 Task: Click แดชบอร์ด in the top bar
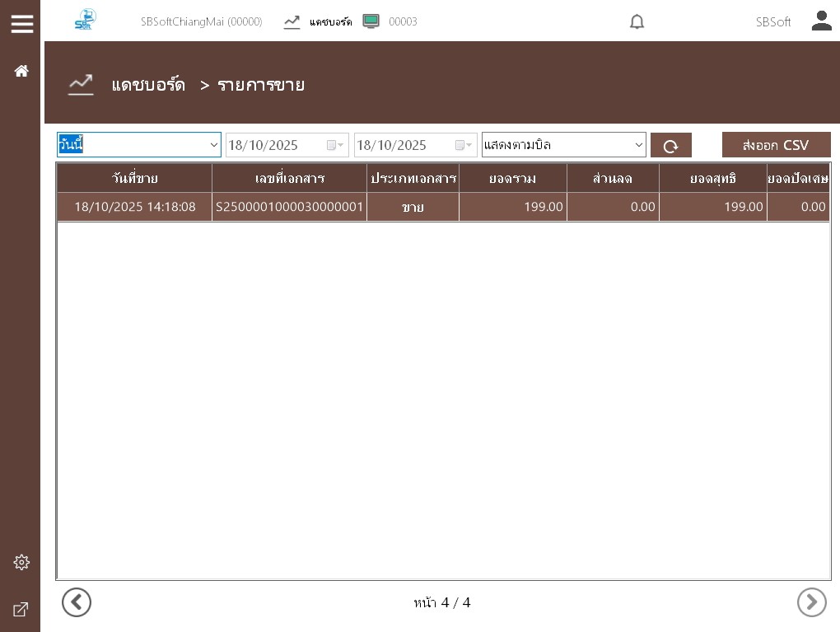click(330, 22)
